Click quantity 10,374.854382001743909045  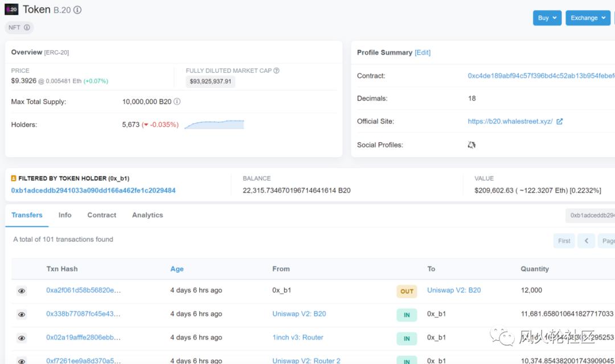coord(567,361)
